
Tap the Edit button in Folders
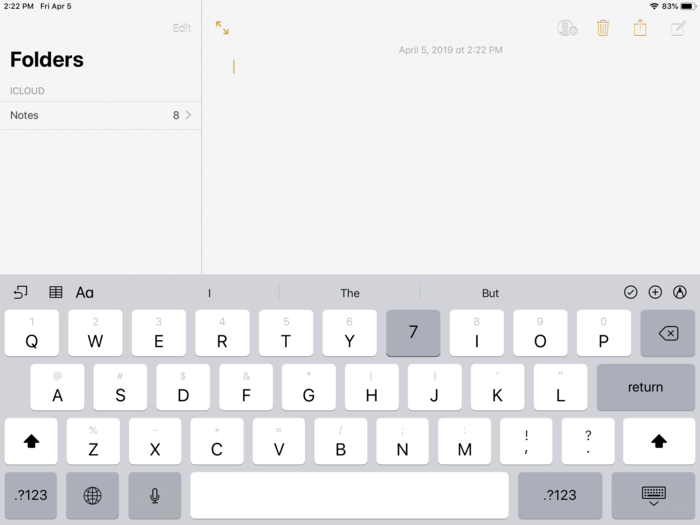(x=182, y=28)
